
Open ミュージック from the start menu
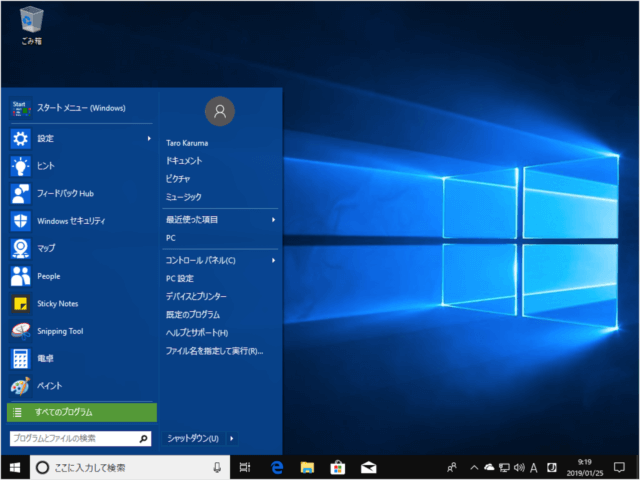tap(184, 197)
